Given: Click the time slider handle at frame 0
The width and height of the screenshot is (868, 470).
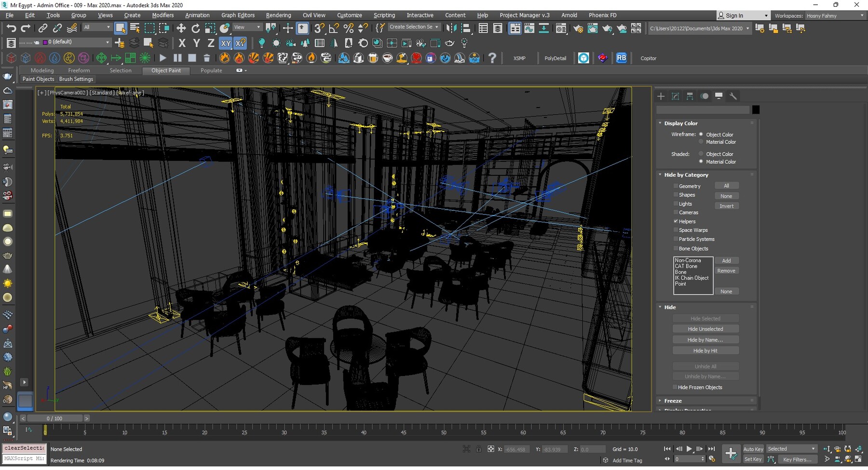Looking at the screenshot, I should click(x=54, y=418).
